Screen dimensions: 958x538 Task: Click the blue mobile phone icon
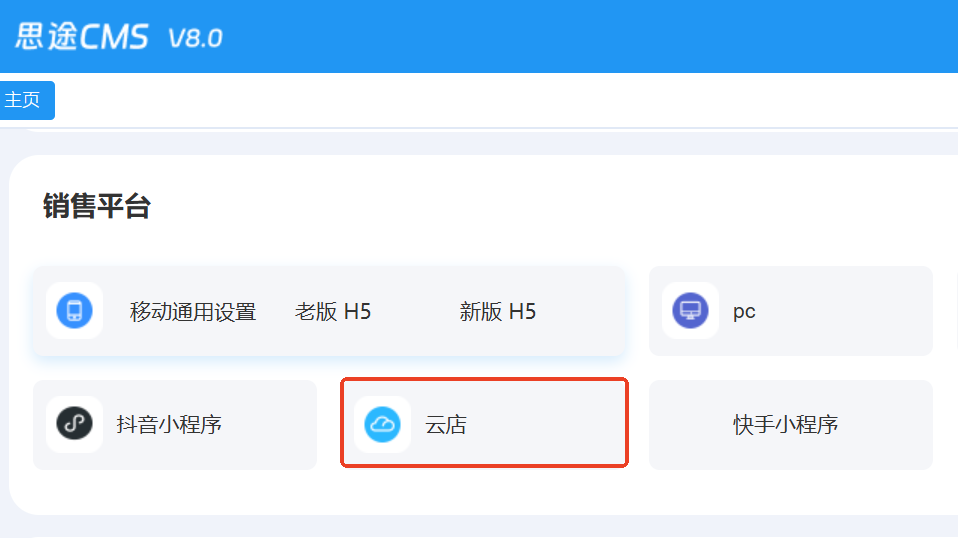[74, 311]
